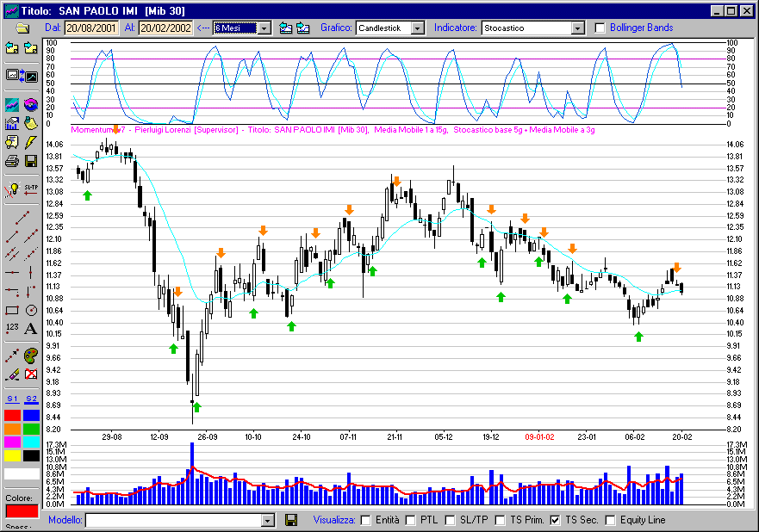Viewport: 759px width, 532px height.
Task: Click the app icon in title bar
Action: [x=11, y=10]
